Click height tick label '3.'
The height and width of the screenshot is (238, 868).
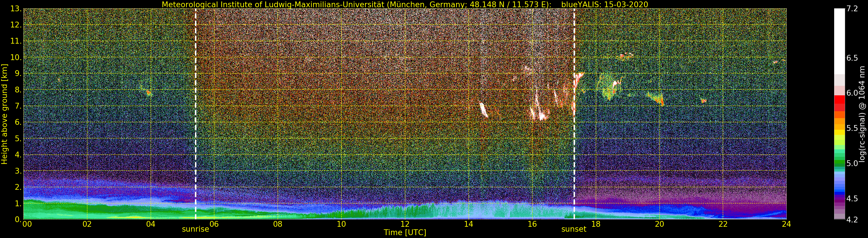pyautogui.click(x=18, y=171)
